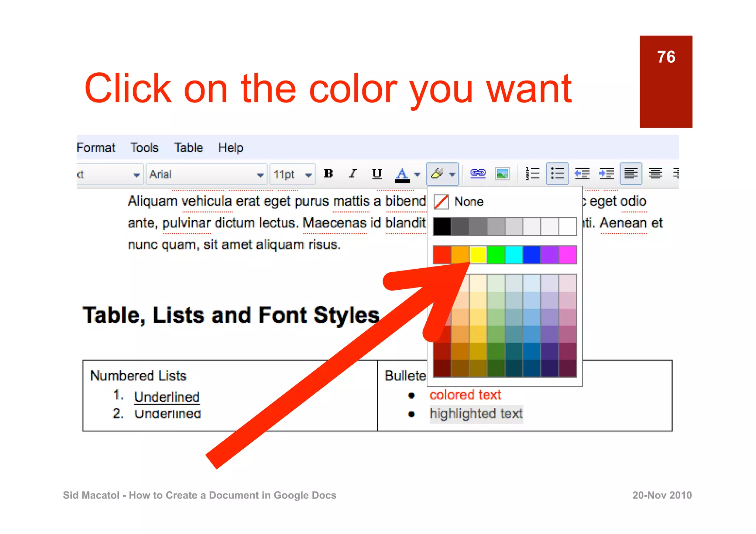This screenshot has height=534, width=756.
Task: Open the Help menu
Action: (231, 148)
